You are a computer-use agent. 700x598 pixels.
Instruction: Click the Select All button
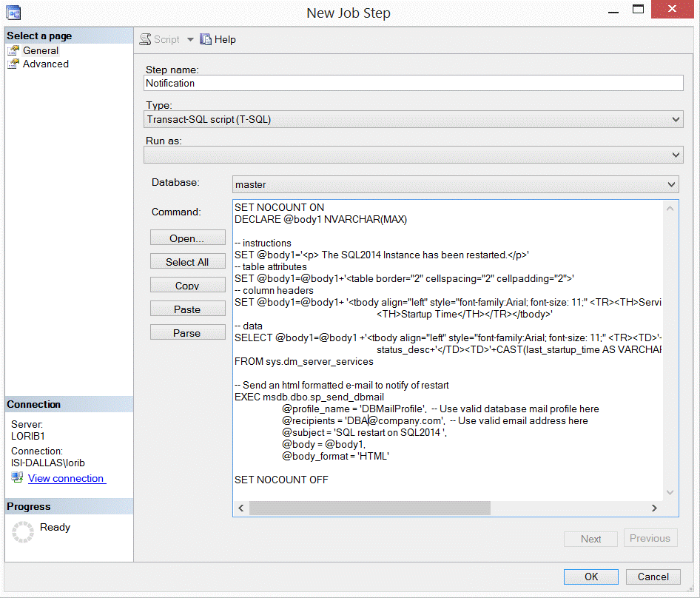coord(187,262)
